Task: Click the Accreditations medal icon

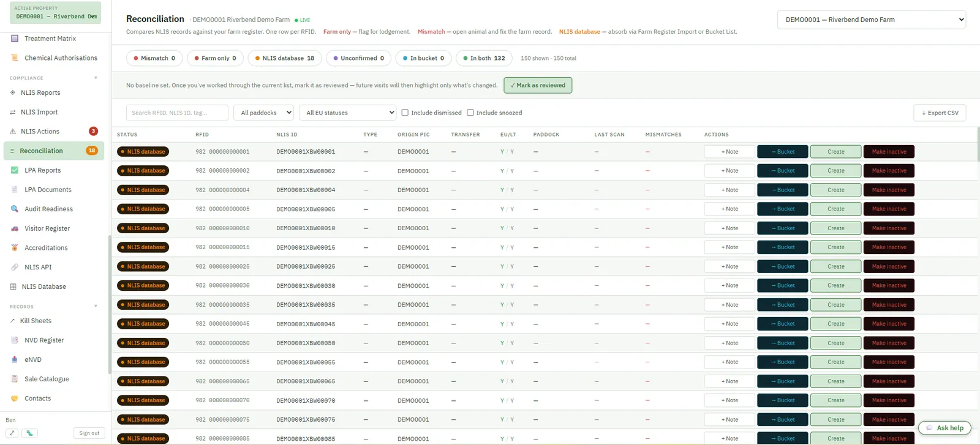Action: (x=15, y=248)
